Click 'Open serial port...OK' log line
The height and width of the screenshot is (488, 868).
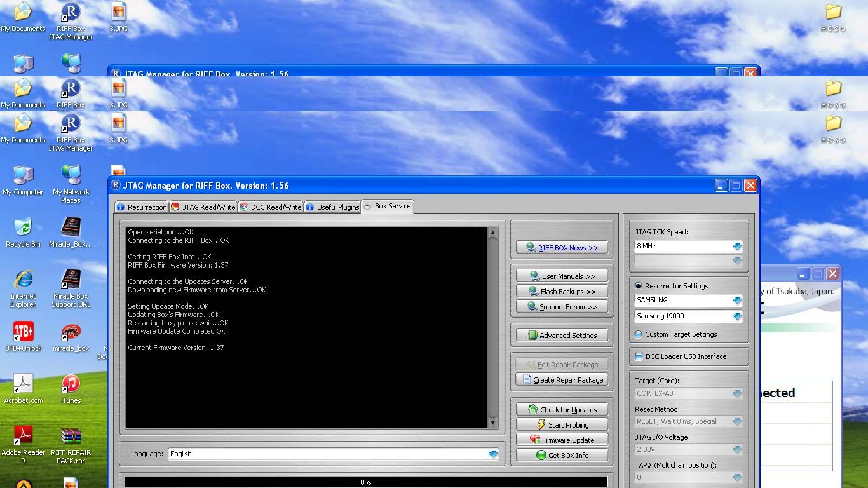click(161, 232)
